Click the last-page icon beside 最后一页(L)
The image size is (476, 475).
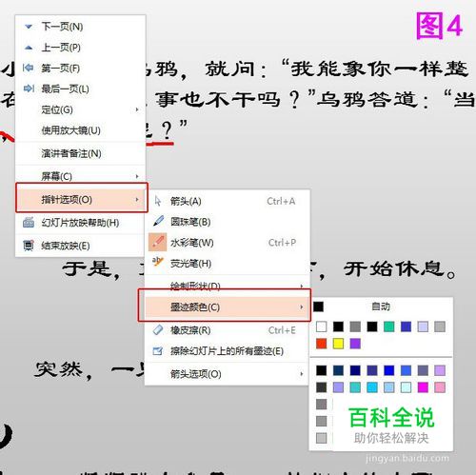pyautogui.click(x=29, y=89)
